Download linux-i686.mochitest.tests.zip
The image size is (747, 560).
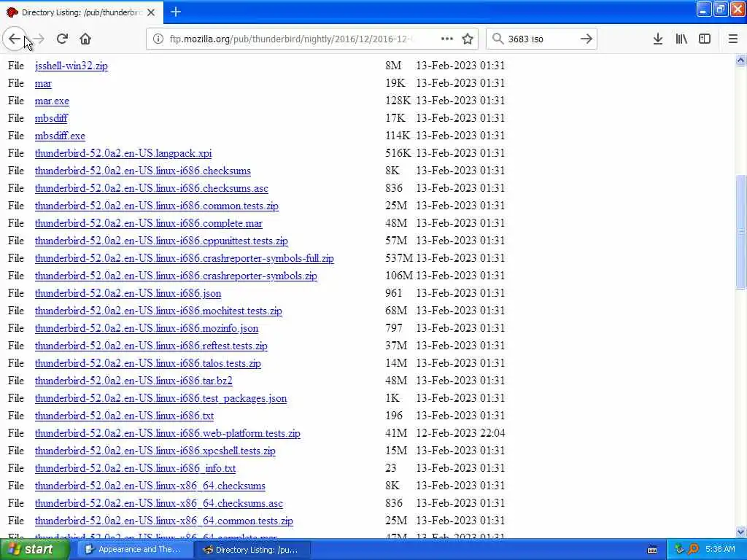(x=158, y=311)
